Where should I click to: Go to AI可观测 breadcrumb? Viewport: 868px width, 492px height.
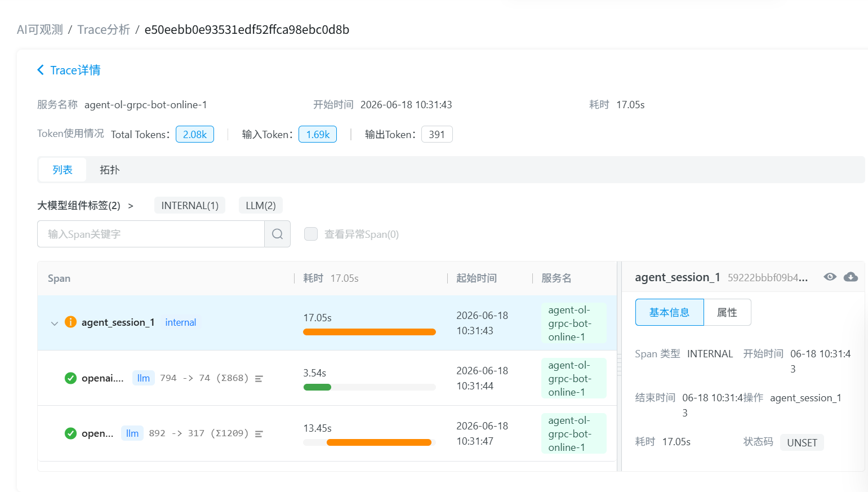(x=40, y=29)
